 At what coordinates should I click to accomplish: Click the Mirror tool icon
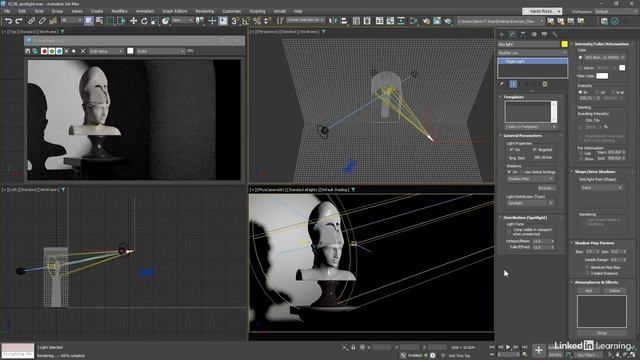333,21
